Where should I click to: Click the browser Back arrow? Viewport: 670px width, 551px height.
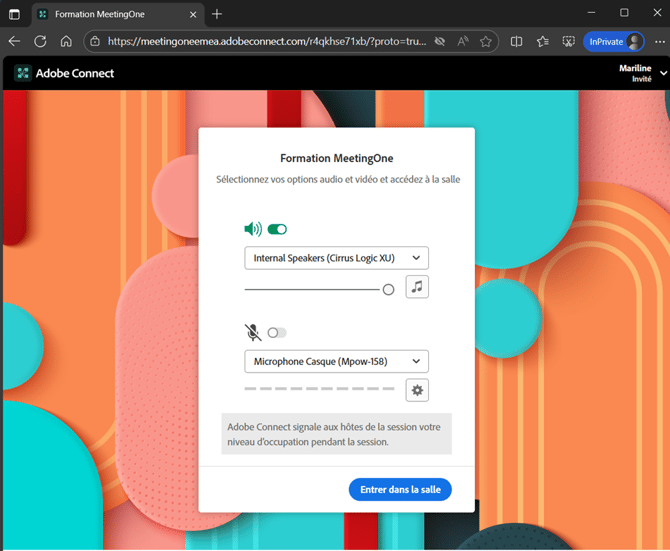(15, 41)
